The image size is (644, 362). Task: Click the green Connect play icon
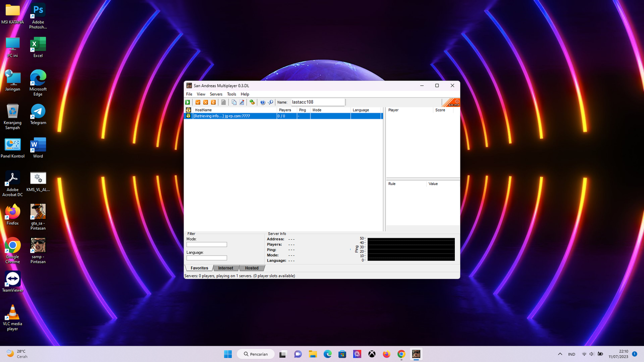point(188,102)
